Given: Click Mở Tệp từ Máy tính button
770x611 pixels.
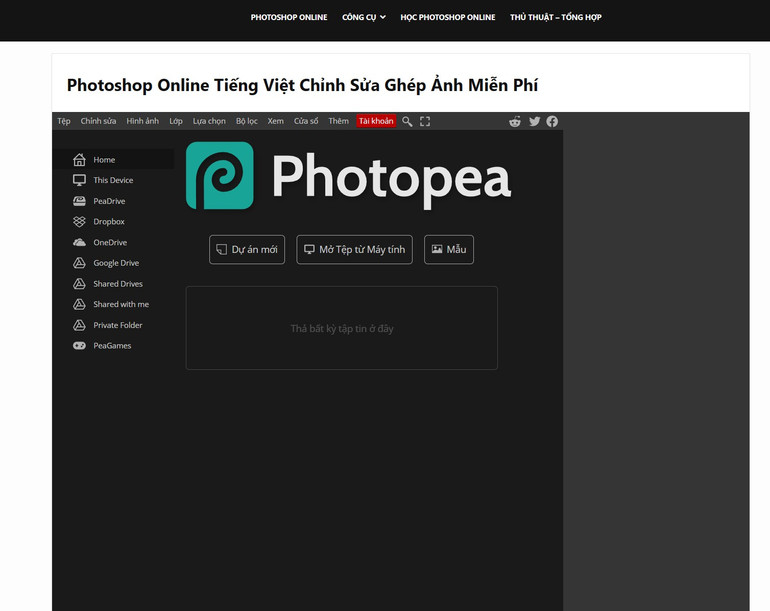Looking at the screenshot, I should 355,250.
